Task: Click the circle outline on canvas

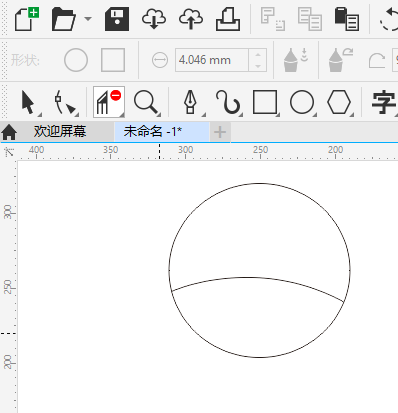Action: coord(260,183)
